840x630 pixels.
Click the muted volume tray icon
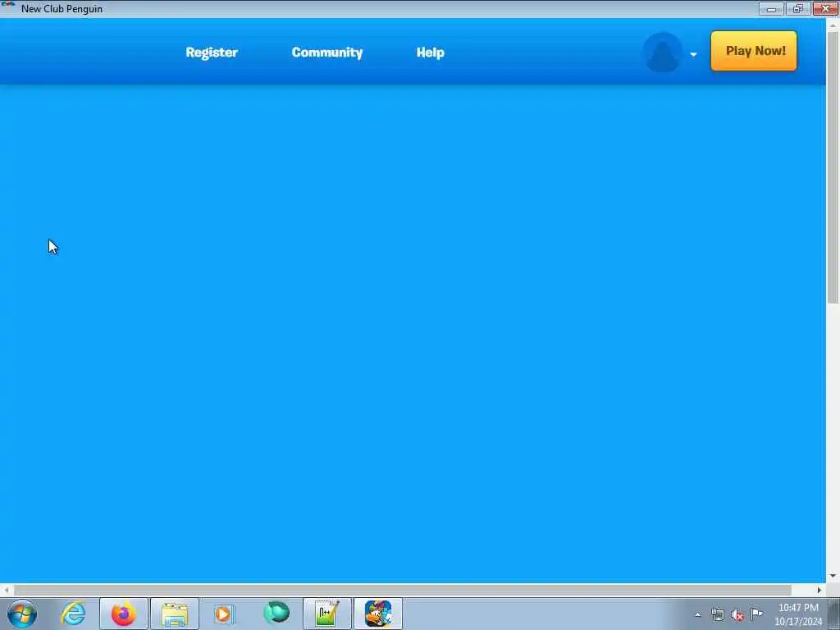[x=737, y=615]
